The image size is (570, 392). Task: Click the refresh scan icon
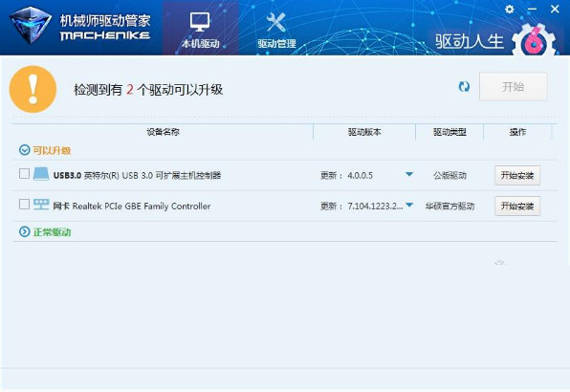[x=464, y=86]
